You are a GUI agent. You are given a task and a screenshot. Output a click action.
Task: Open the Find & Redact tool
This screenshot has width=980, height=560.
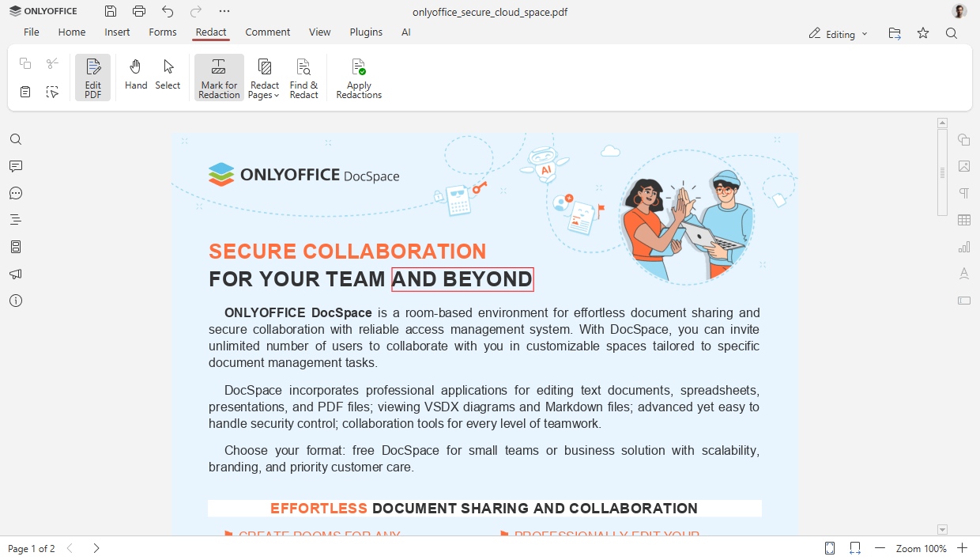pos(303,77)
